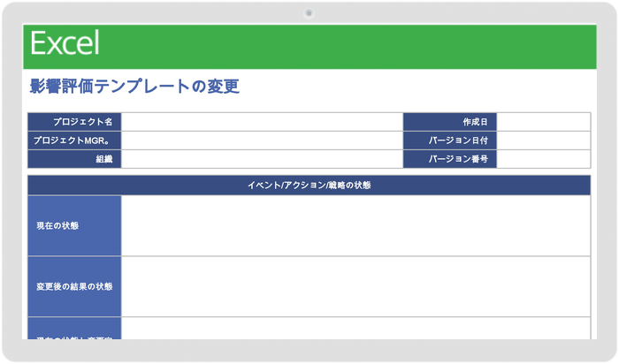Click the 作成日 label cell
Image resolution: width=619 pixels, height=364 pixels.
pos(450,122)
